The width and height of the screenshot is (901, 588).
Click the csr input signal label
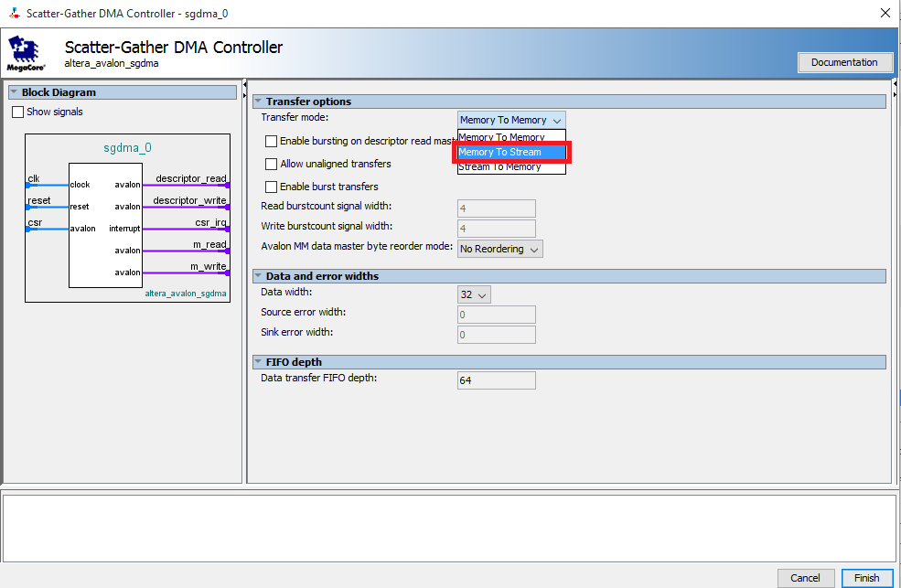coord(35,223)
